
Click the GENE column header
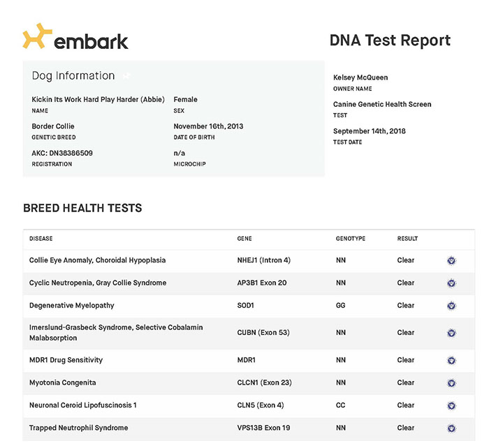coord(244,239)
